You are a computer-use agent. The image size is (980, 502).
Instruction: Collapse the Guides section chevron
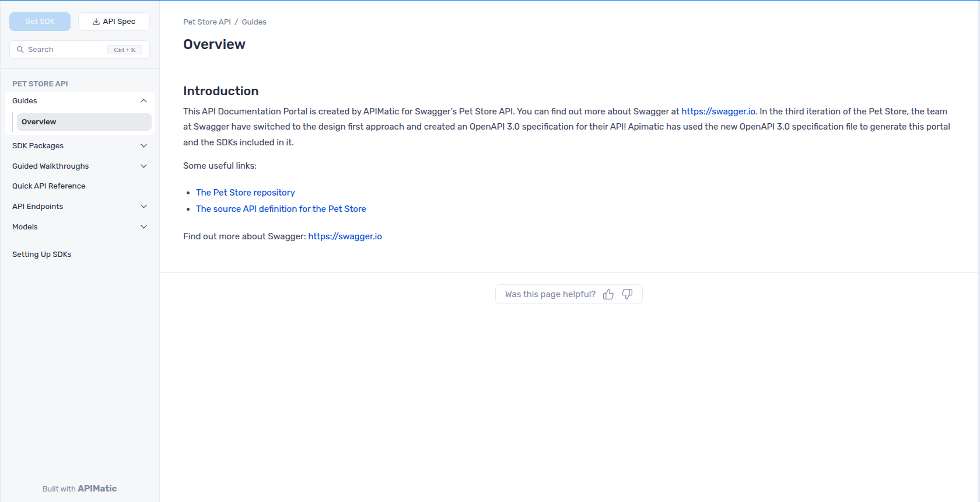tap(143, 101)
